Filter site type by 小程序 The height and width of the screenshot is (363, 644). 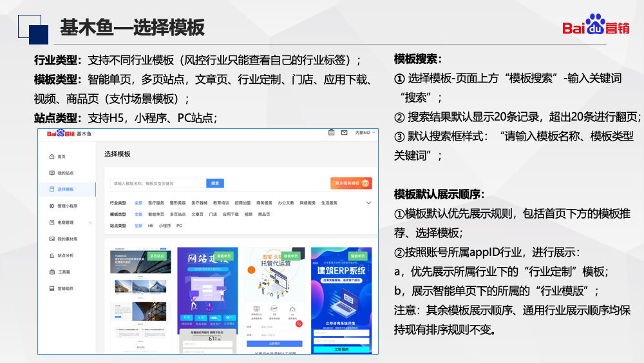165,226
